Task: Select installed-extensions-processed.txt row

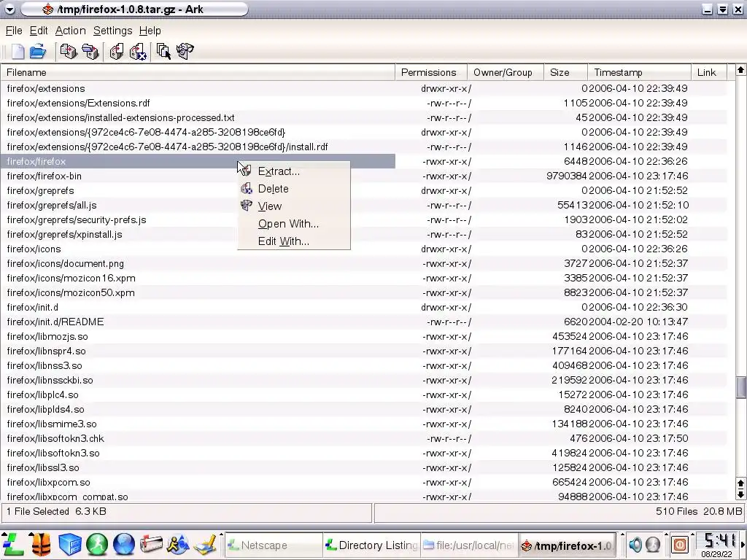Action: (364, 117)
